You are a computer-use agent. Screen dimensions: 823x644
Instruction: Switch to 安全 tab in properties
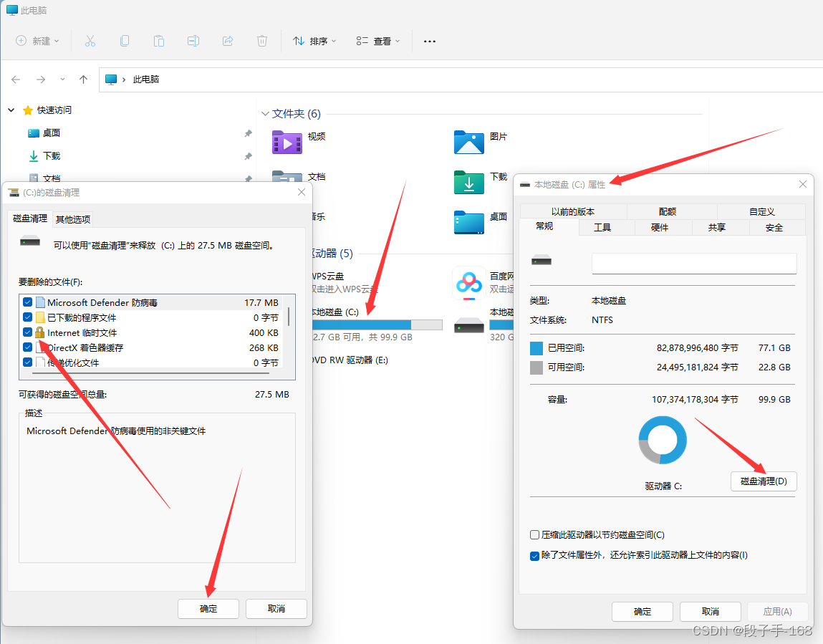tap(774, 227)
